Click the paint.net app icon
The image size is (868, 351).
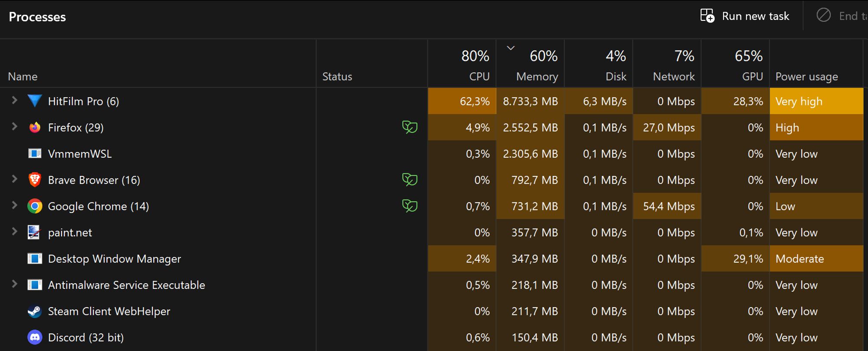[x=34, y=232]
